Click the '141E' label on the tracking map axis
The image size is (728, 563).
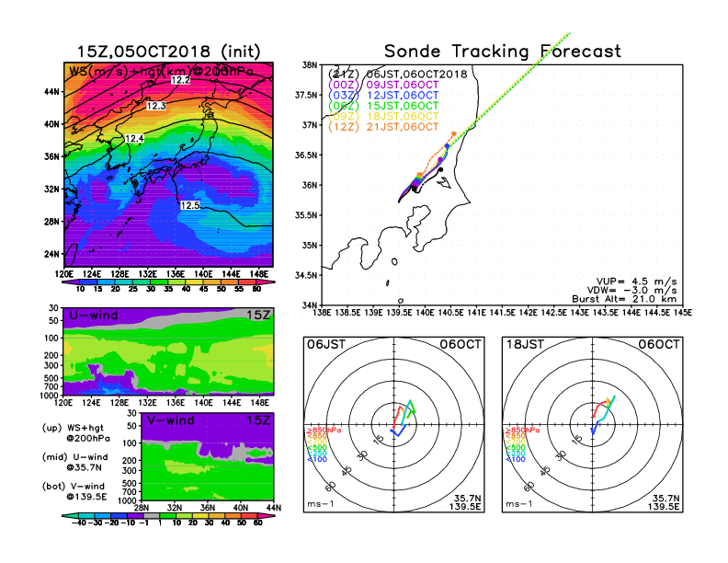coord(476,313)
